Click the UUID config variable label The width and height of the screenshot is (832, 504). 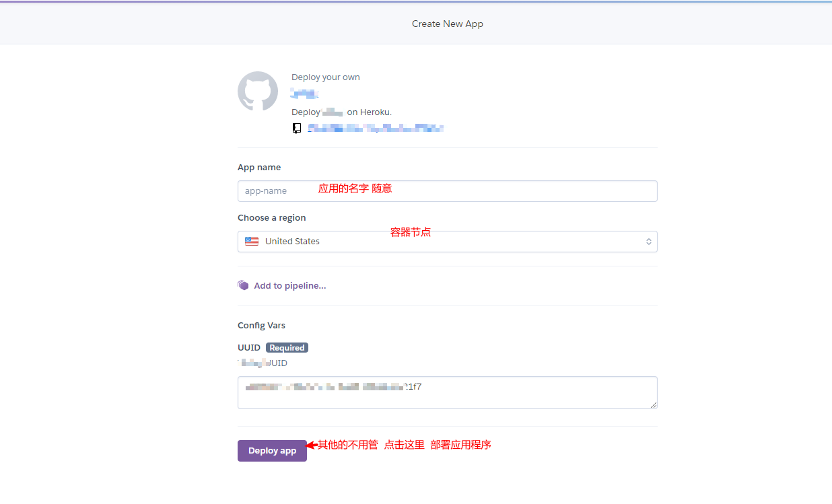[248, 348]
